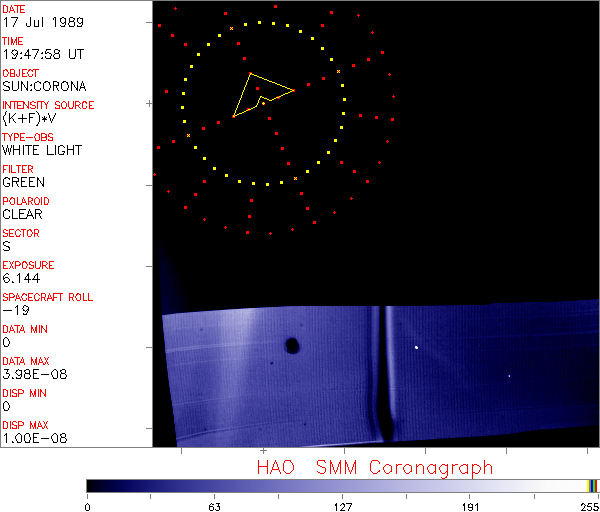This screenshot has height=512, width=600.
Task: Click the spacecraft roll value "-19"
Action: tap(14, 310)
